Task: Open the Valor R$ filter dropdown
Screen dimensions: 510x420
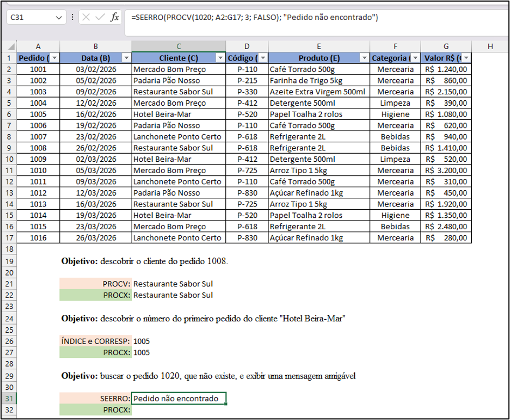Action: pos(466,58)
